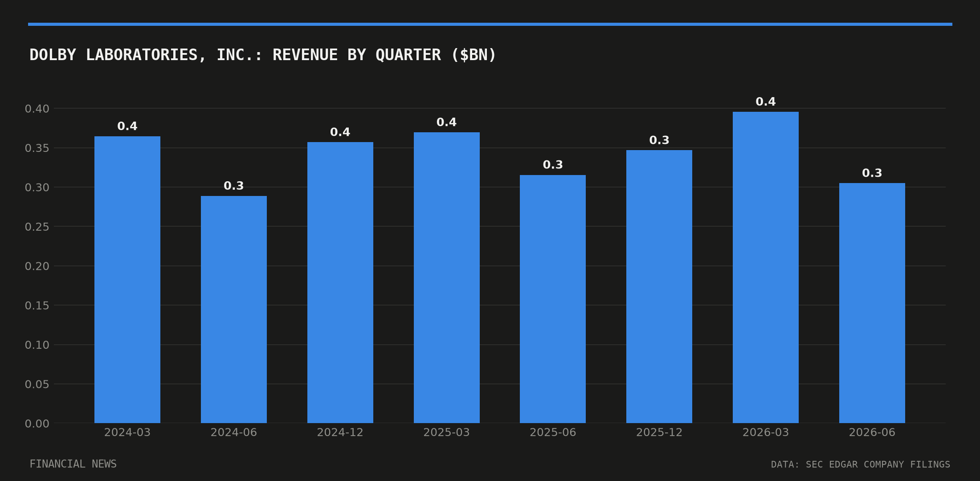
Task: Select the 2025-12 revenue bar
Action: pyautogui.click(x=659, y=286)
